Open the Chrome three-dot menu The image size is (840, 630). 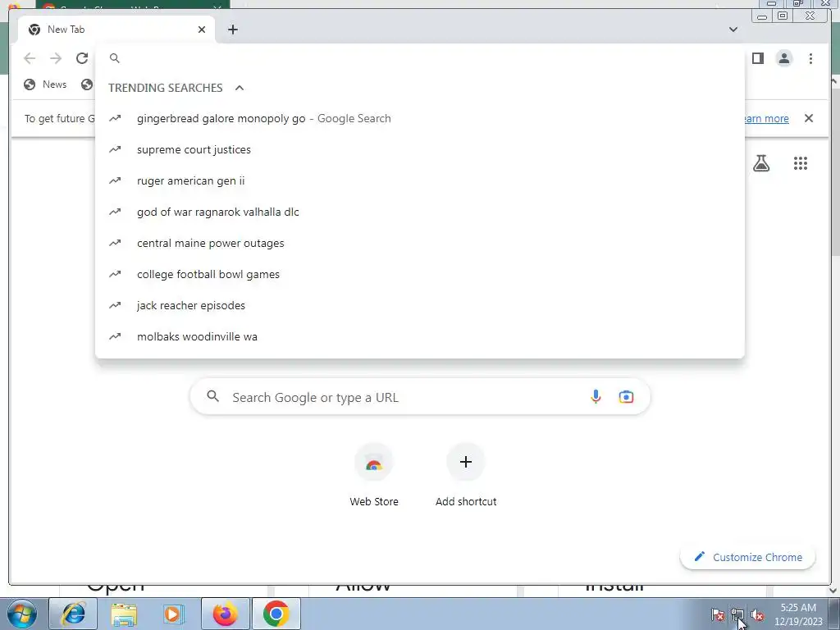pyautogui.click(x=810, y=58)
